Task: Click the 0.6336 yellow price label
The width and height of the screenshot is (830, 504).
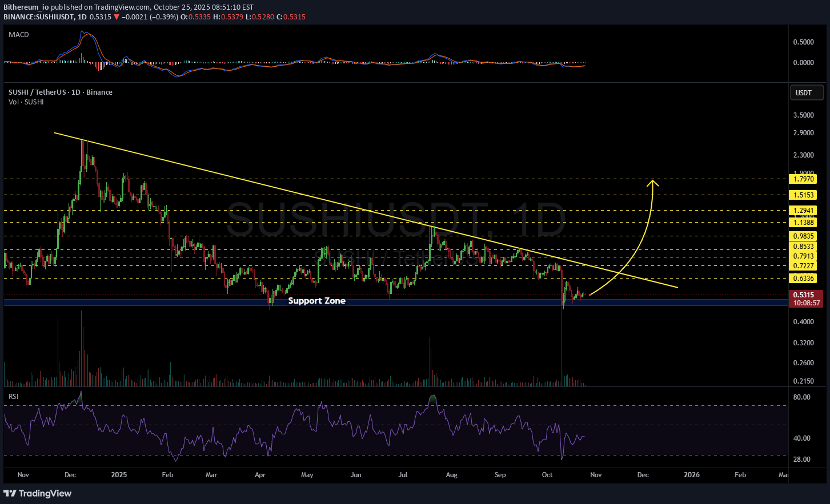Action: point(803,279)
